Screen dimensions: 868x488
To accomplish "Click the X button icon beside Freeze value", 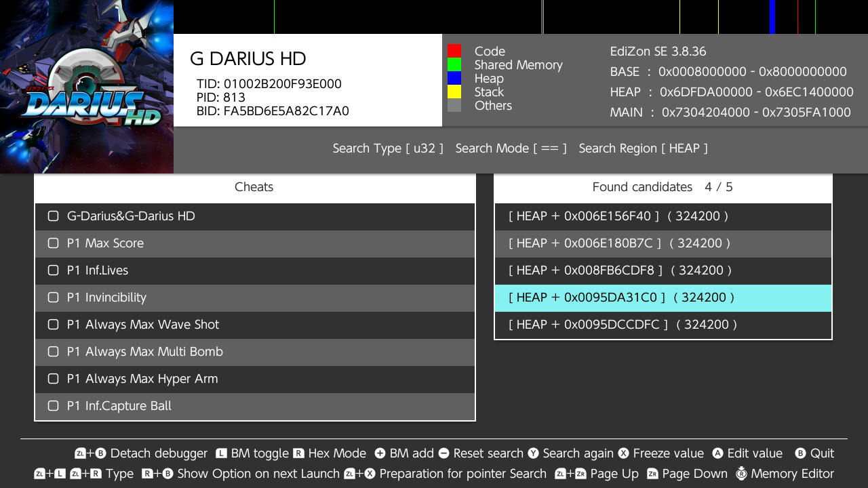I will coord(623,453).
